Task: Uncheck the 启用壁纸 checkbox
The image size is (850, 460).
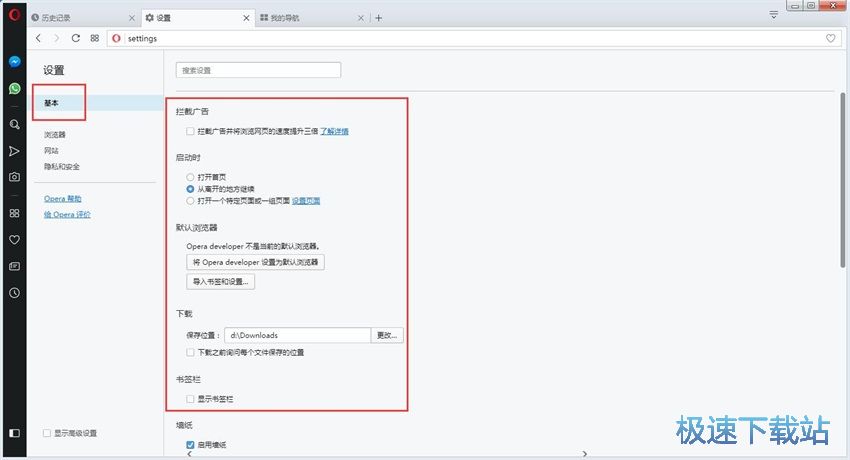Action: 190,445
